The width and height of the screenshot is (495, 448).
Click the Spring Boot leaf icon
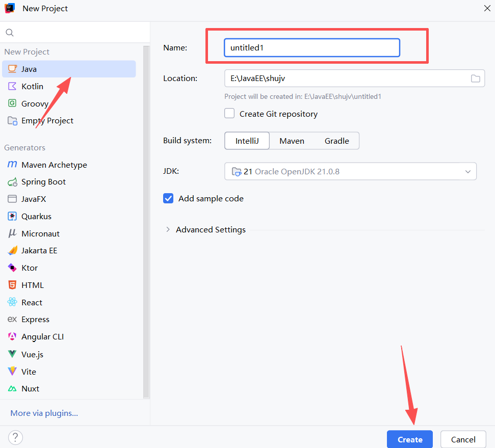12,182
